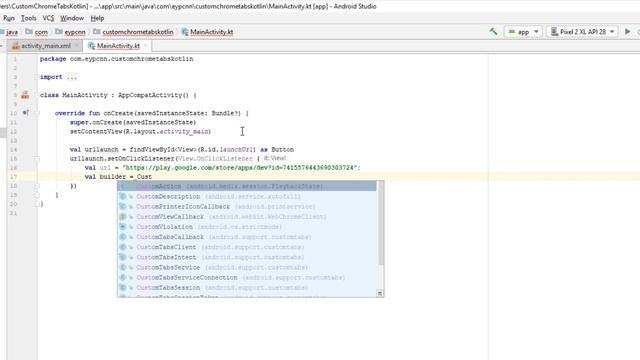Choose CustomPrinterIconCallback from autocomplete list

[x=247, y=207]
